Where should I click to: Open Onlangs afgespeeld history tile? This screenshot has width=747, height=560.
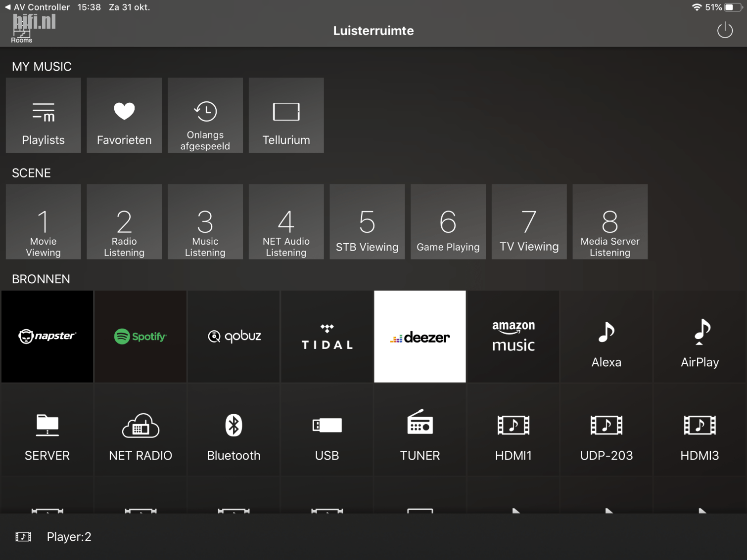click(x=205, y=115)
